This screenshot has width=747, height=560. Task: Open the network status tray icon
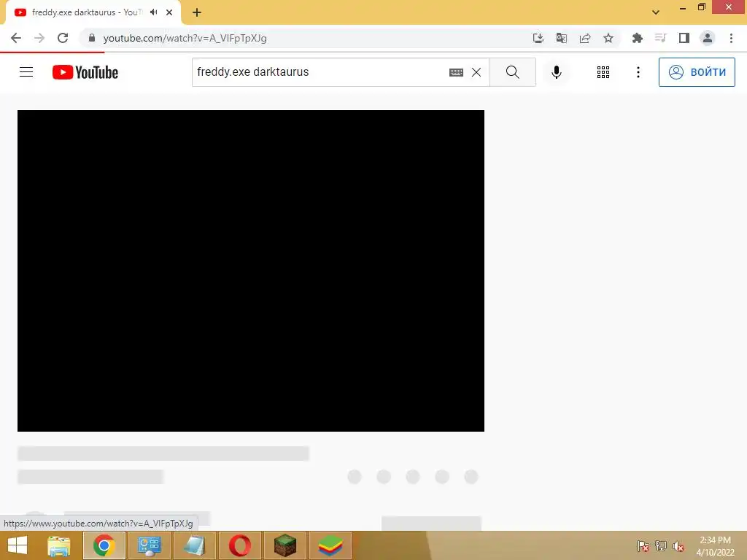[x=660, y=545]
